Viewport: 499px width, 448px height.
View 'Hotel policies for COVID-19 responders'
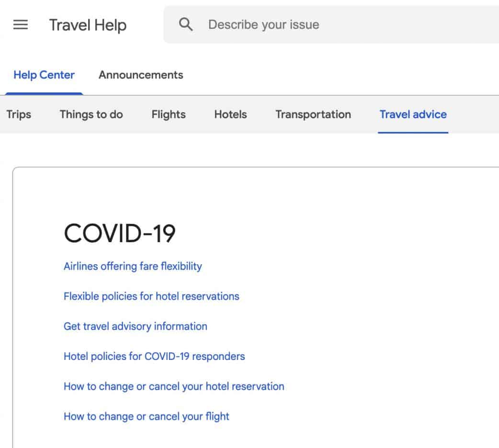[154, 357]
